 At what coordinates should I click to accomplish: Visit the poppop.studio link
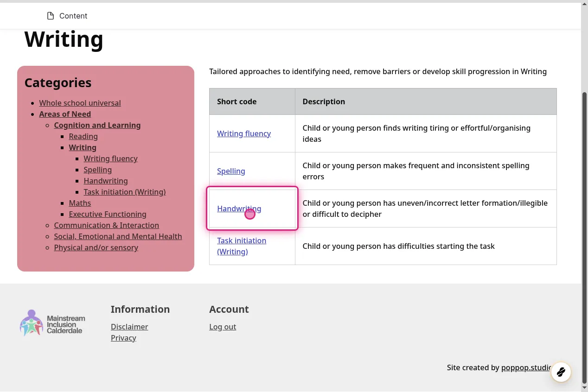(x=527, y=367)
